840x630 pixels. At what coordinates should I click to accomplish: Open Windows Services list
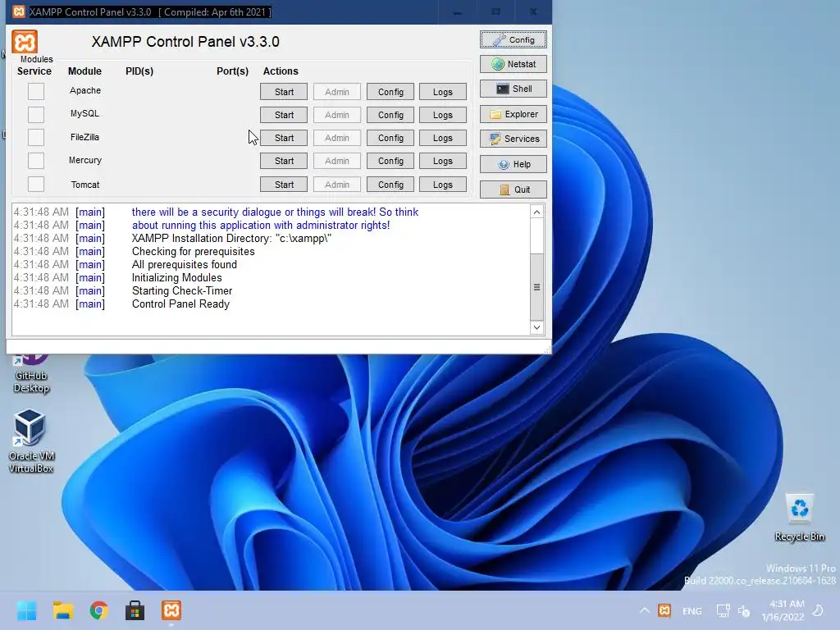pos(514,139)
